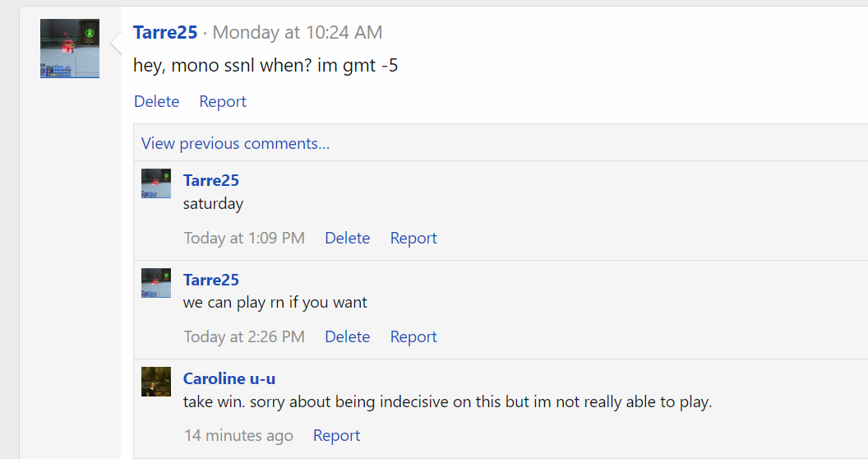Open Tarre25 username on 'we can play rn' comment
The image size is (868, 459).
(x=211, y=280)
